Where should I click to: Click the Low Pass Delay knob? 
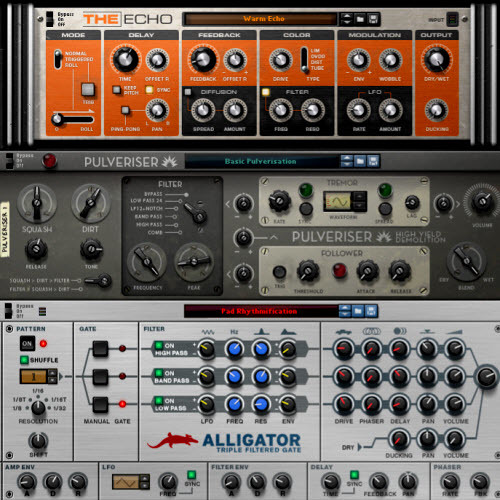pos(399,404)
